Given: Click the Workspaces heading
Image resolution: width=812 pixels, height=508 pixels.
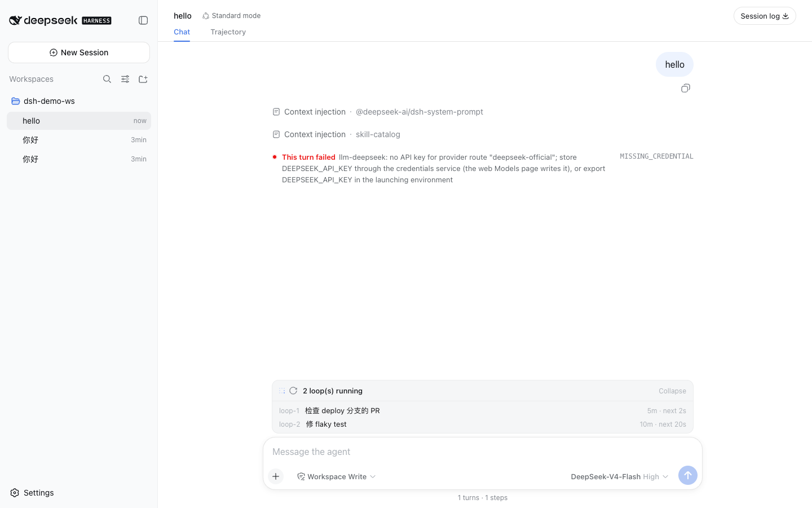Looking at the screenshot, I should (x=31, y=79).
